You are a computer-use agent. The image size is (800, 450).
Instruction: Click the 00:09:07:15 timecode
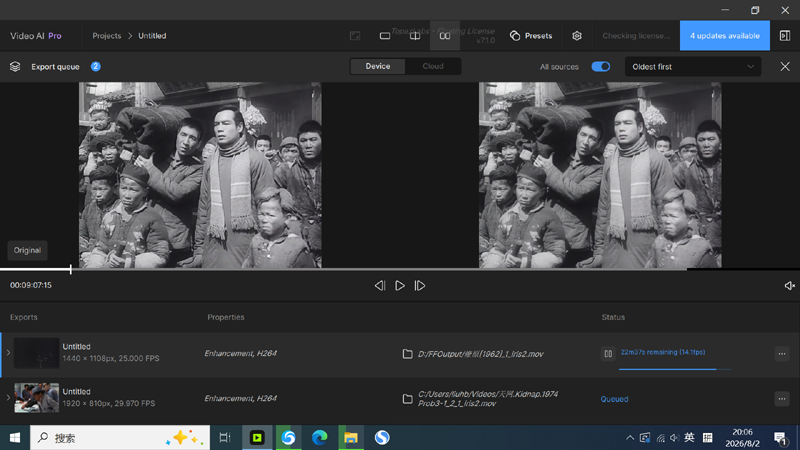tap(31, 285)
